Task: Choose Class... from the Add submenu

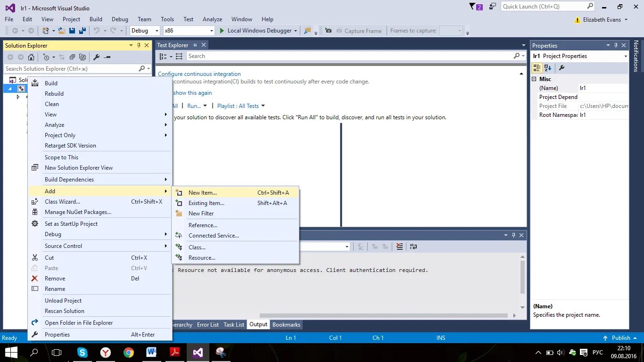Action: (x=236, y=247)
